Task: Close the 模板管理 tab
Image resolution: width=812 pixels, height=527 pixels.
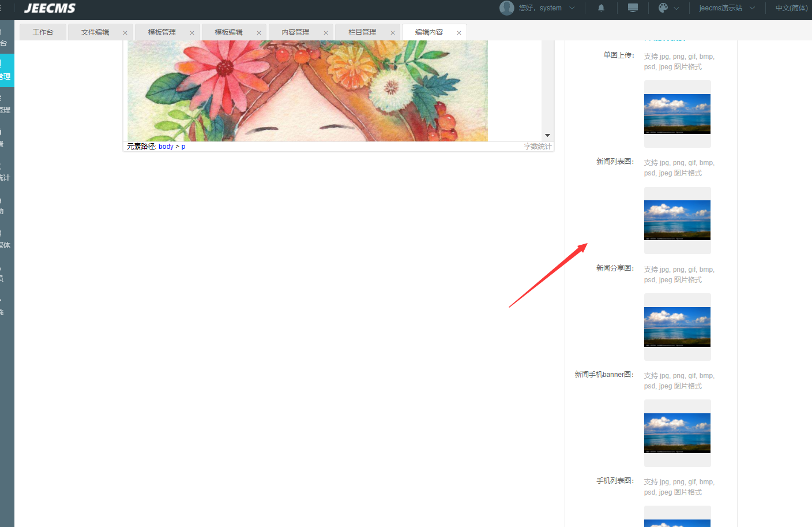Action: pyautogui.click(x=192, y=33)
